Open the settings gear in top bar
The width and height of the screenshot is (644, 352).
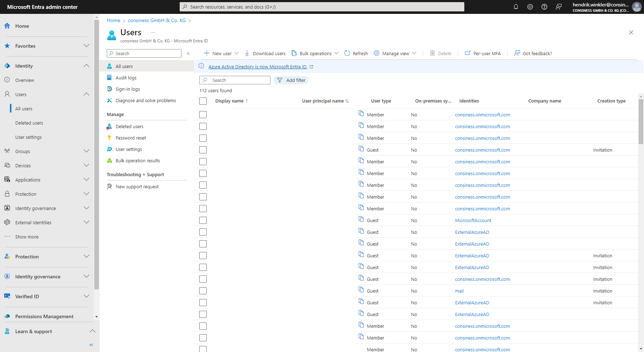(530, 7)
